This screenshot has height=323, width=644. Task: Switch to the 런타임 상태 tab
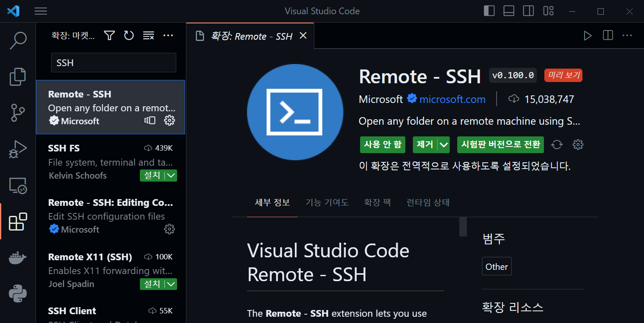428,203
